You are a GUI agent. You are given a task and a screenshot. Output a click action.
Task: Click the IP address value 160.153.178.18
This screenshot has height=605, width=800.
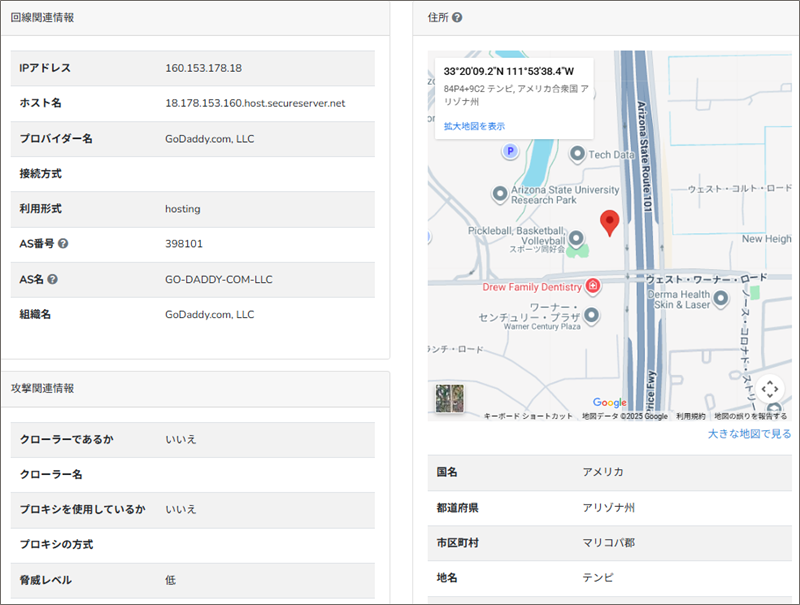[x=203, y=68]
